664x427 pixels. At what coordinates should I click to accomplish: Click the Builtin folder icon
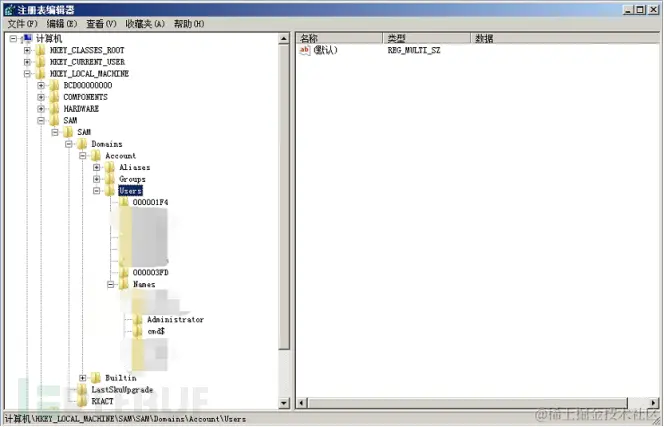point(96,378)
